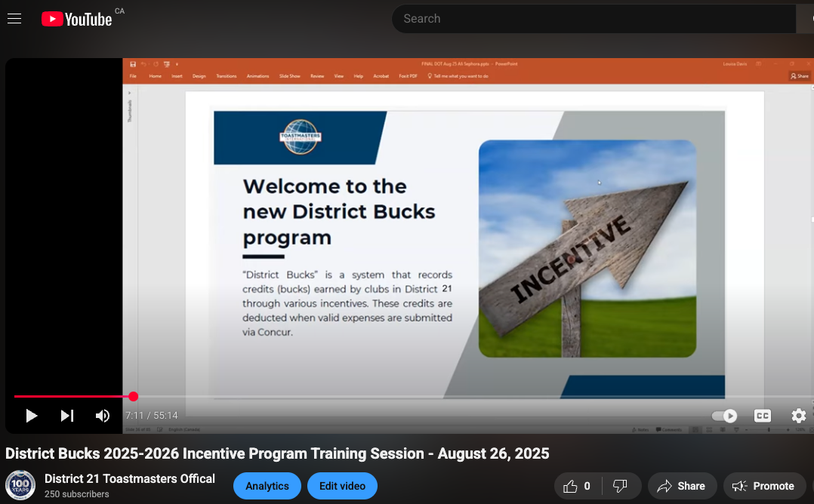
Task: Open the YouTube hamburger guide menu
Action: [14, 19]
